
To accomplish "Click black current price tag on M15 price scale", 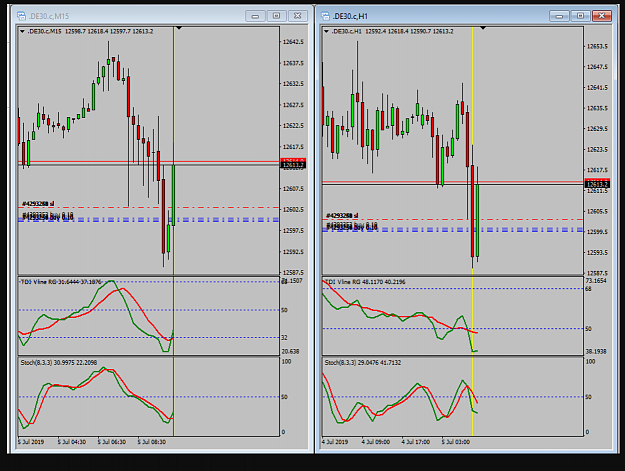I will click(x=293, y=165).
